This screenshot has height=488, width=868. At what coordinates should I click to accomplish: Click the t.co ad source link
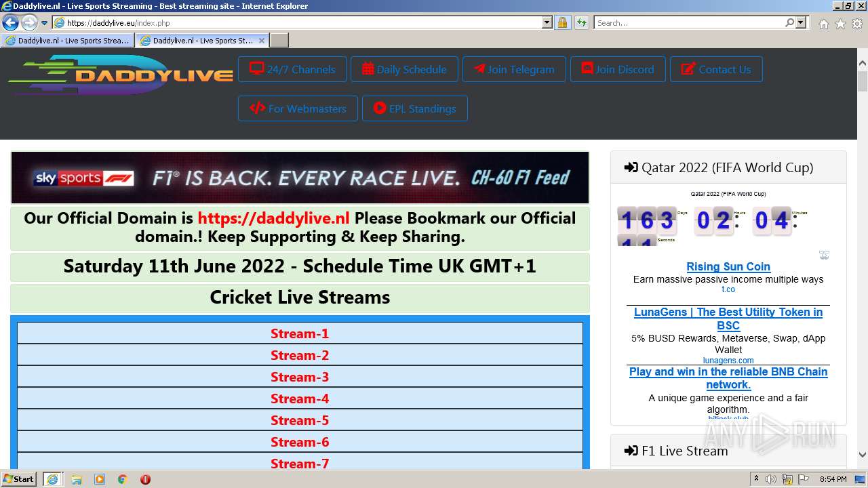728,289
